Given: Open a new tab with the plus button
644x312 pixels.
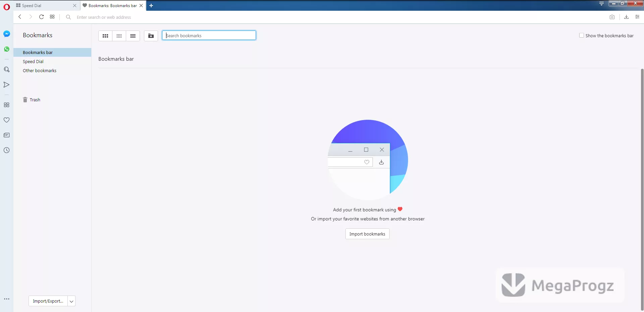Looking at the screenshot, I should point(151,5).
